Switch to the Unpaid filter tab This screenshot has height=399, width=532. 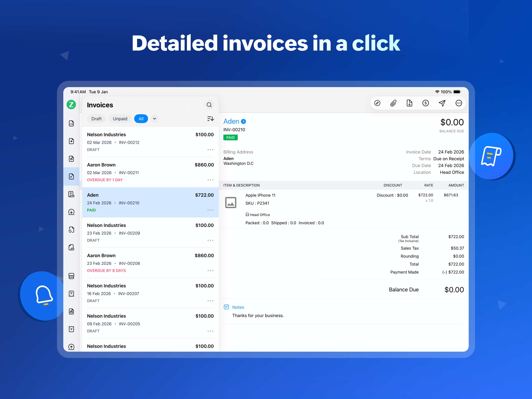(120, 119)
